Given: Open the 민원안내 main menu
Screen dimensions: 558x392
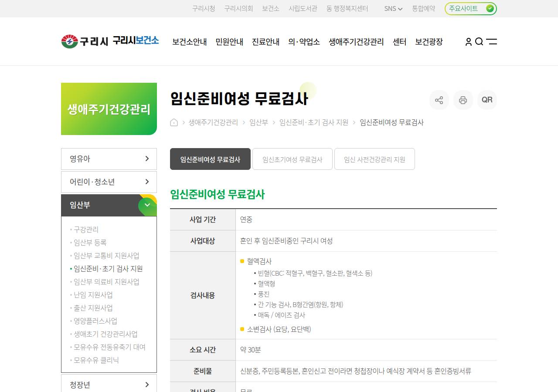Looking at the screenshot, I should 229,42.
